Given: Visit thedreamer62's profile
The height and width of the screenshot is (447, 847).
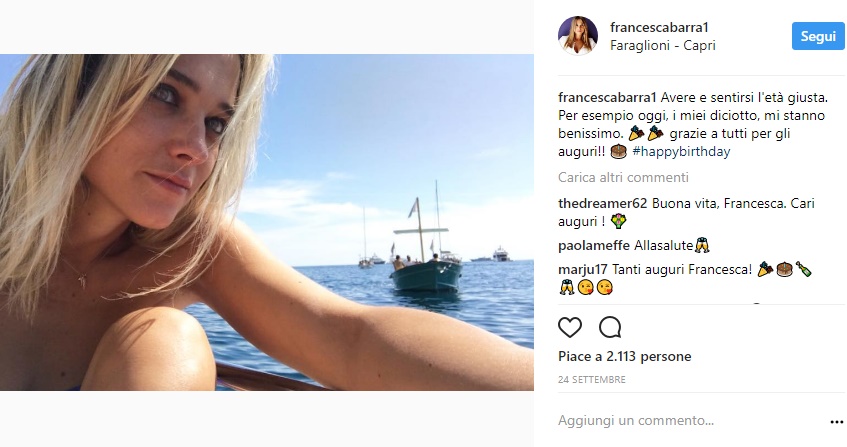Looking at the screenshot, I should (603, 203).
